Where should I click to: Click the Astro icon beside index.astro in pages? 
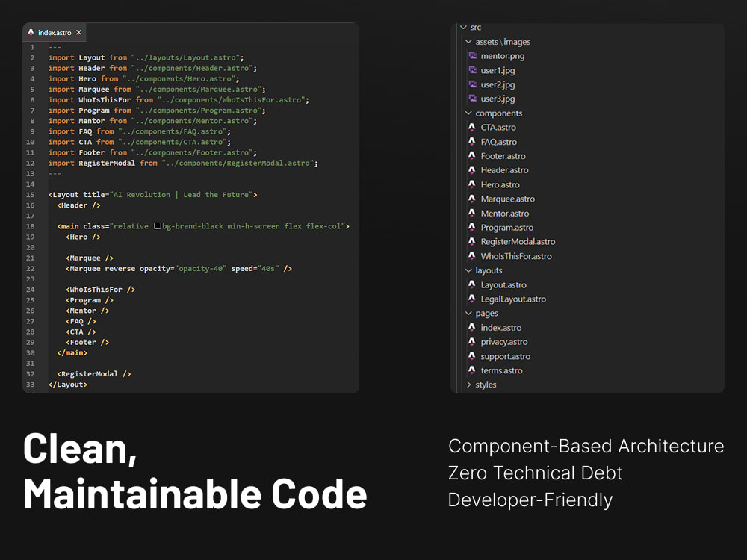(x=471, y=327)
